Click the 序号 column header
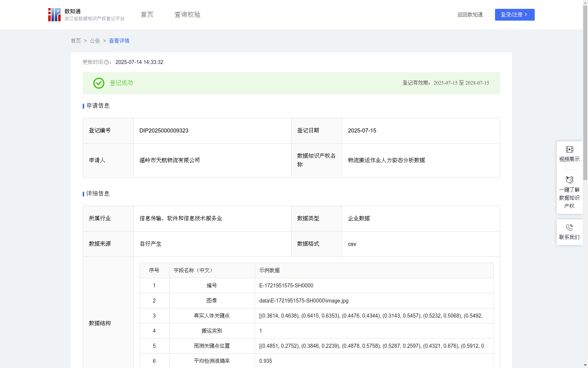The height and width of the screenshot is (368, 588). click(154, 270)
